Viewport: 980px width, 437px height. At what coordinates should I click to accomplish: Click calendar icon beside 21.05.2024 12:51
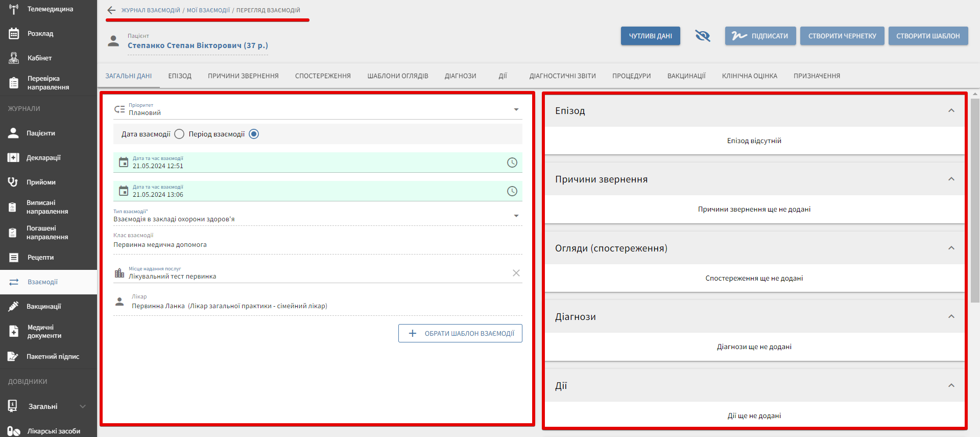(x=124, y=163)
